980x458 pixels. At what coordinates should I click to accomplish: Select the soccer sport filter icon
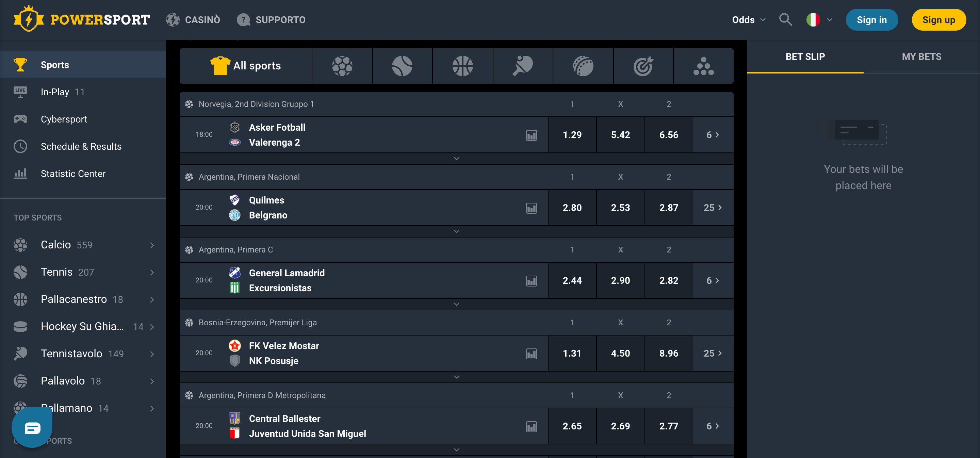click(342, 66)
